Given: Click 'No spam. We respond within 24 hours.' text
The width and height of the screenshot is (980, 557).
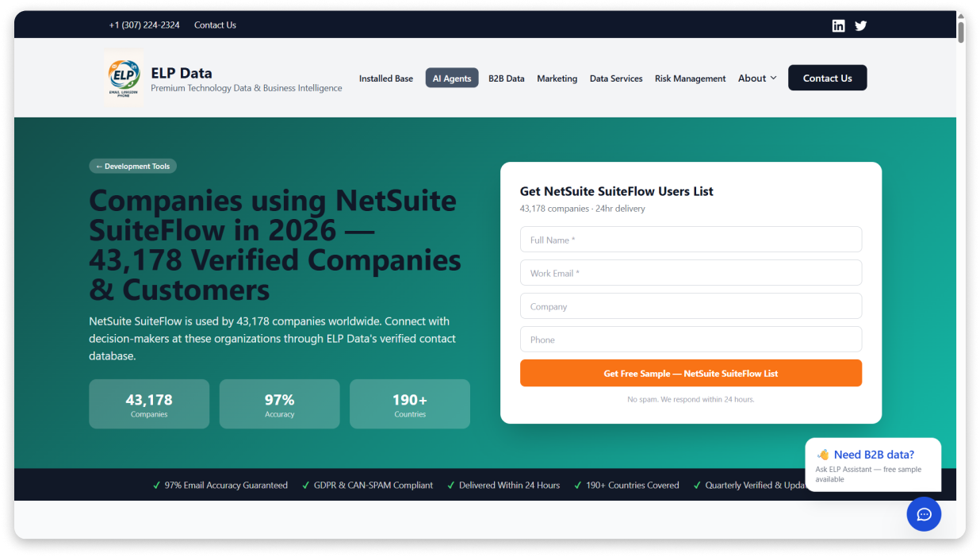Looking at the screenshot, I should [x=691, y=399].
